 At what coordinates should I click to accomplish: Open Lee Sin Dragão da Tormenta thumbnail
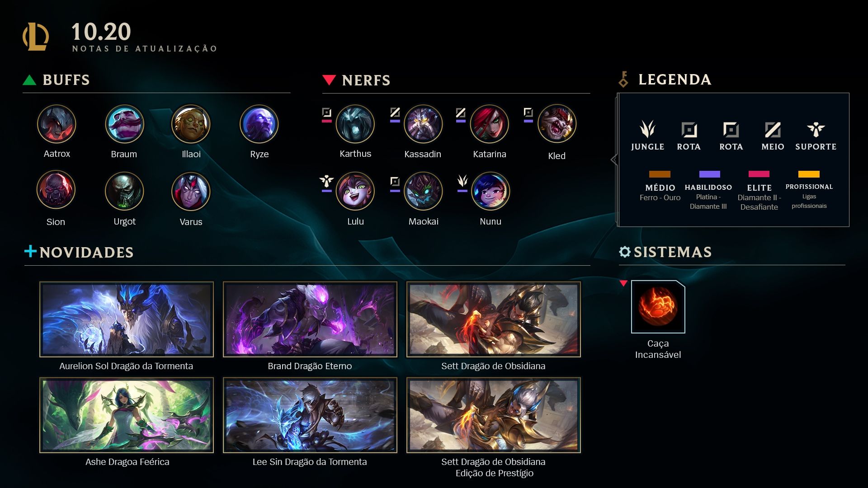pyautogui.click(x=310, y=415)
